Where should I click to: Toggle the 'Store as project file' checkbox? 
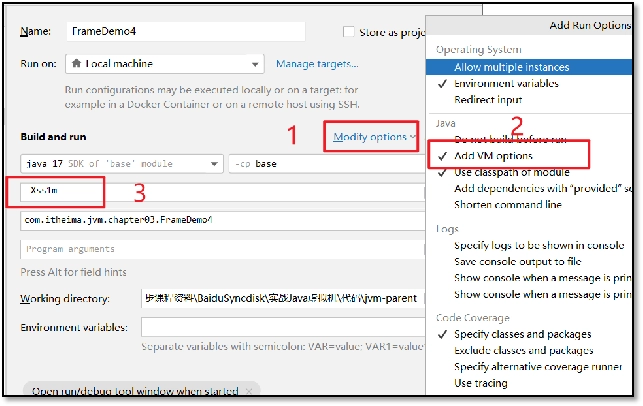(349, 32)
